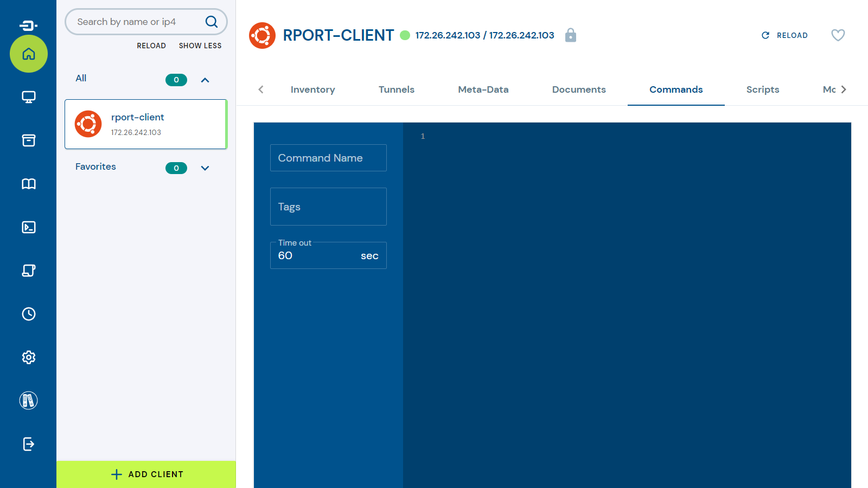Switch to the Scripts tab

click(x=762, y=89)
